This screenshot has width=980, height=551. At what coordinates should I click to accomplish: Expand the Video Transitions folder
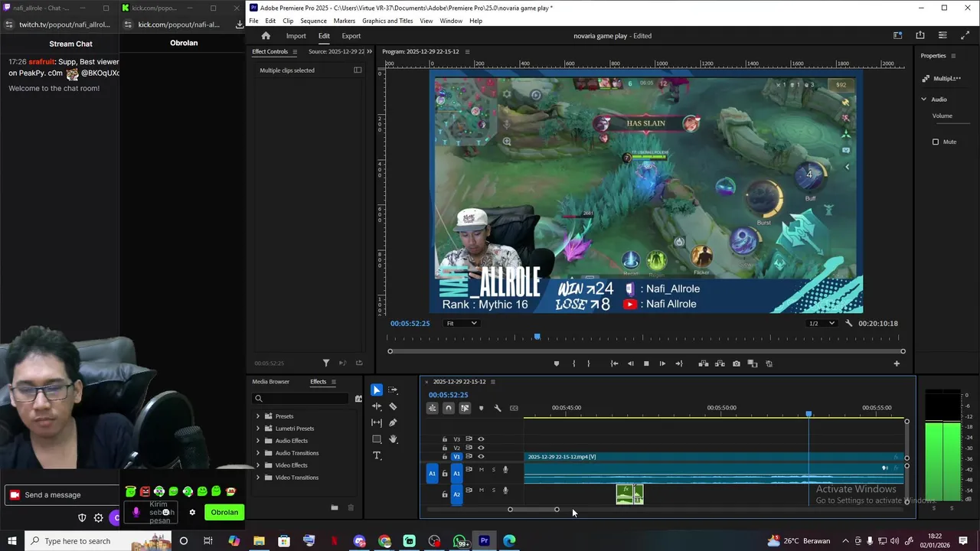click(x=258, y=478)
